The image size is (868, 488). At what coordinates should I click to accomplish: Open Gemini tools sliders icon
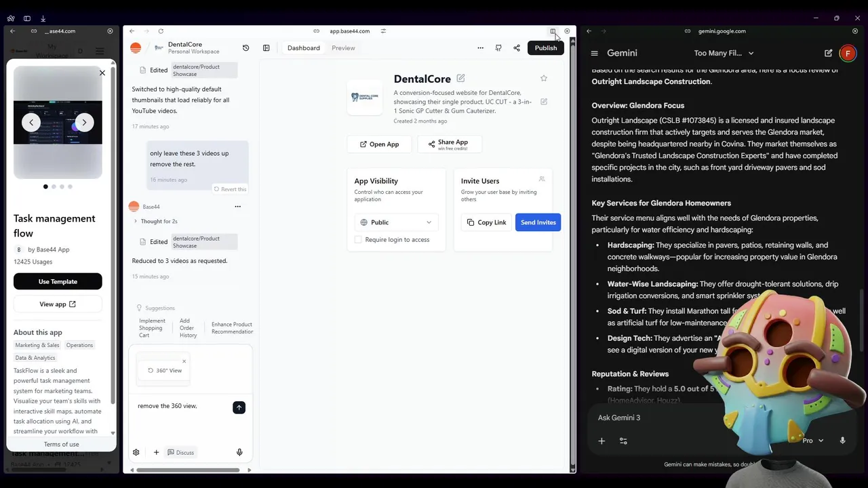(x=623, y=441)
